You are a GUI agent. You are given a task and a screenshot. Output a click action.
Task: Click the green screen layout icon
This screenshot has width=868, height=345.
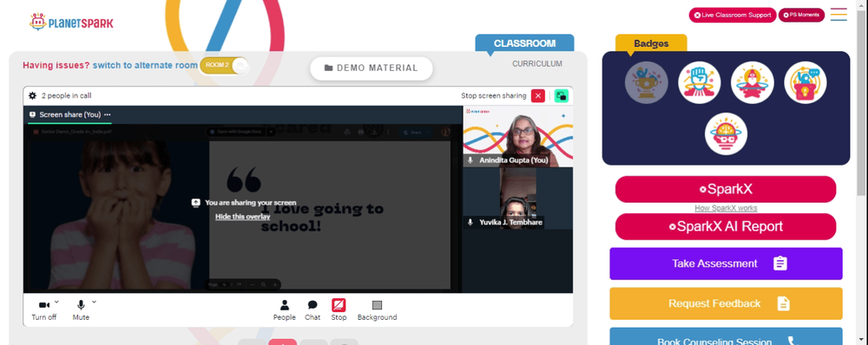[x=562, y=95]
